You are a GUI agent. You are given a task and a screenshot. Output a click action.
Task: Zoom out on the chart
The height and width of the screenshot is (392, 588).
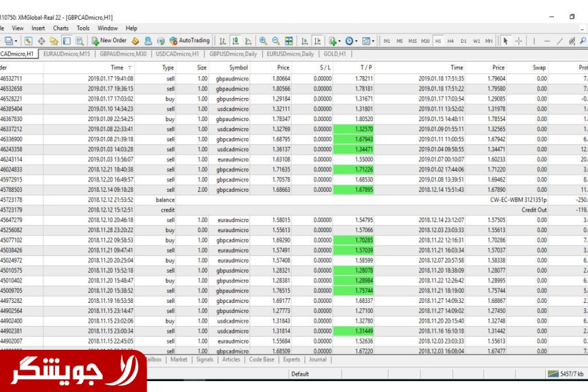pos(276,41)
